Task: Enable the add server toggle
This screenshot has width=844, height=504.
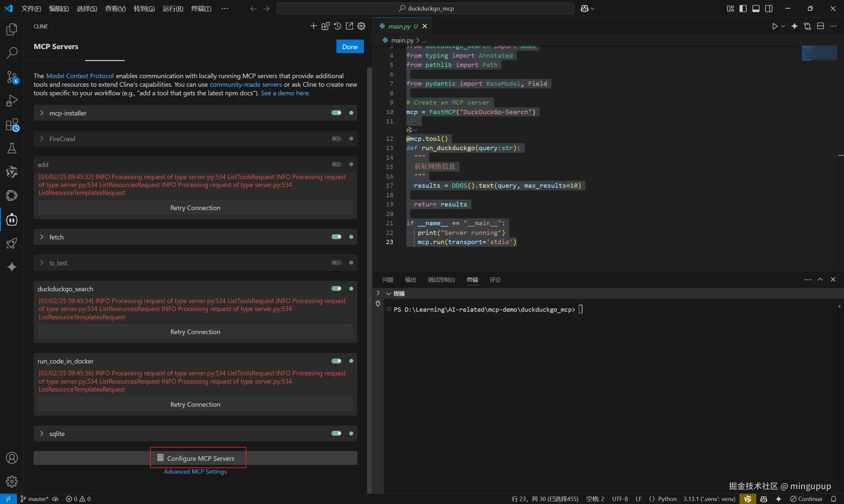Action: click(336, 164)
